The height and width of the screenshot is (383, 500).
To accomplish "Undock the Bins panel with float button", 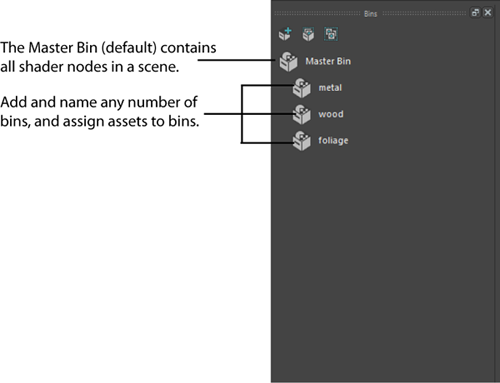I will click(475, 13).
